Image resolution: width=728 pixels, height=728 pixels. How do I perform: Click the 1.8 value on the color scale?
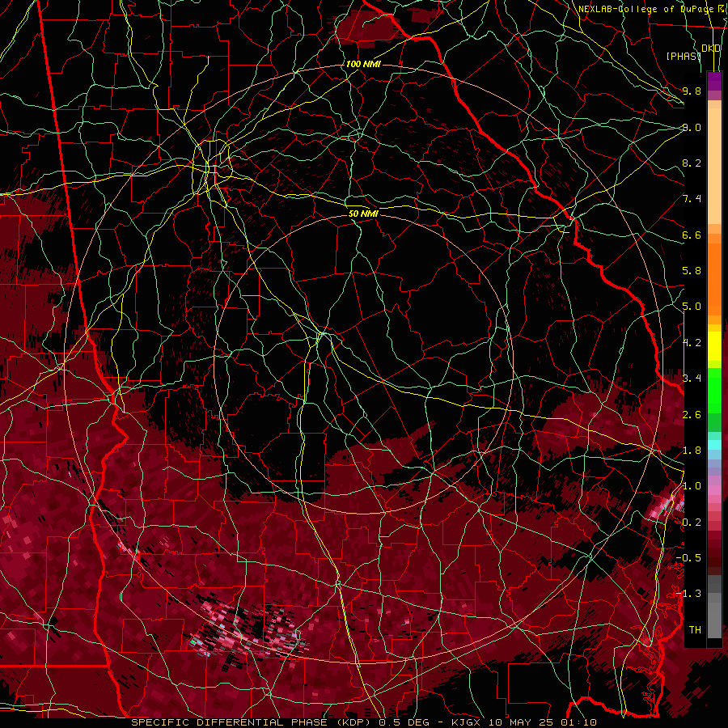[x=692, y=451]
